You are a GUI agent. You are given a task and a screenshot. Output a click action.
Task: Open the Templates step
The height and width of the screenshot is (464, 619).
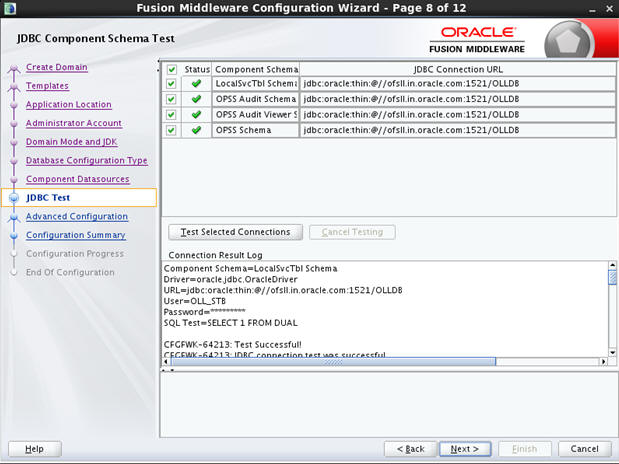[x=47, y=86]
